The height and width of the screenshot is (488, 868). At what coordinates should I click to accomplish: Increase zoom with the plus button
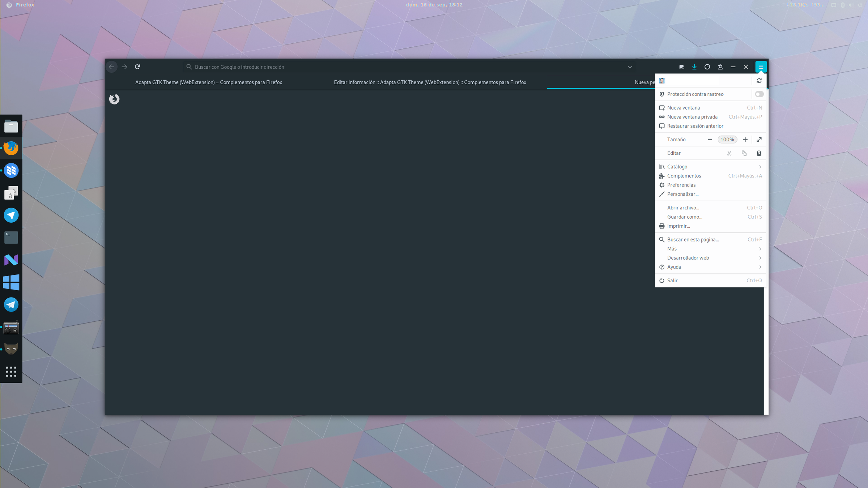[745, 140]
